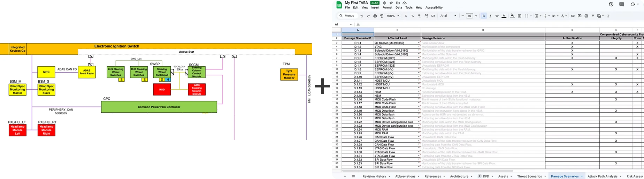Decrease decimal places
This screenshot has width=644, height=179.
click(x=419, y=16)
